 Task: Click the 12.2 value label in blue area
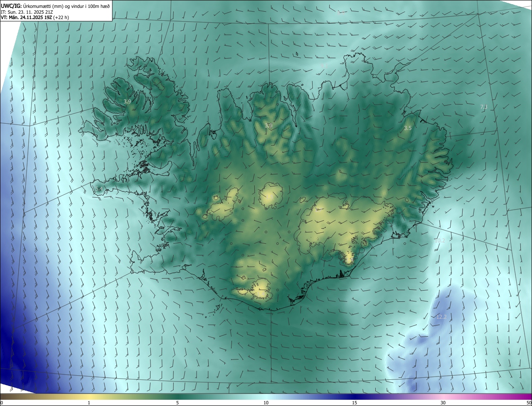[x=441, y=317]
